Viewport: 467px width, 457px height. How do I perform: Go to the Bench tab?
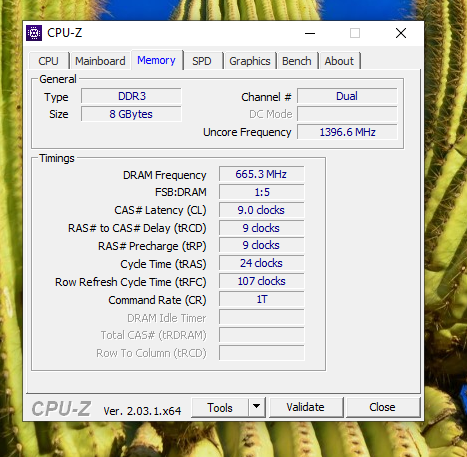pyautogui.click(x=297, y=61)
